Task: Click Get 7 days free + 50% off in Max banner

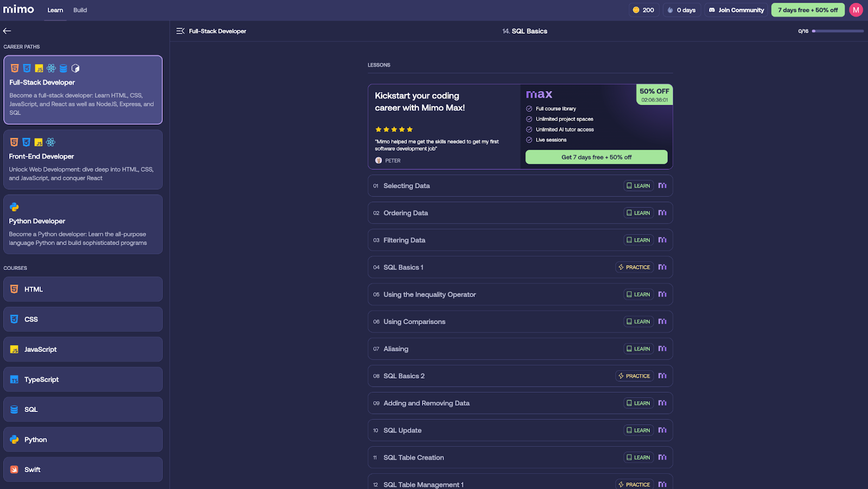Action: (596, 157)
